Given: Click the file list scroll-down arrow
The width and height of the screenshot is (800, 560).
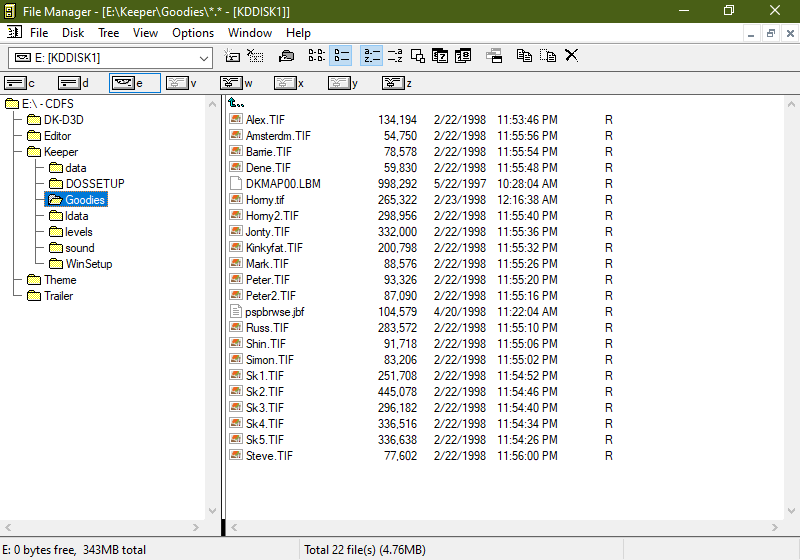Looking at the screenshot, I should point(791,511).
